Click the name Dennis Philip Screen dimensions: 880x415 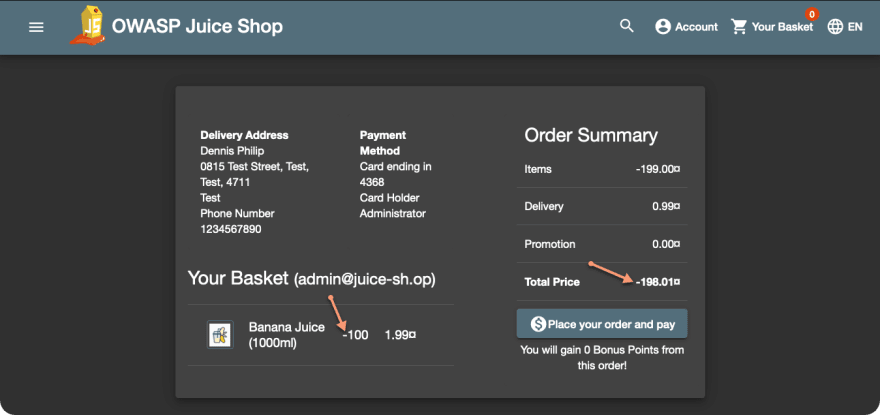[x=232, y=151]
